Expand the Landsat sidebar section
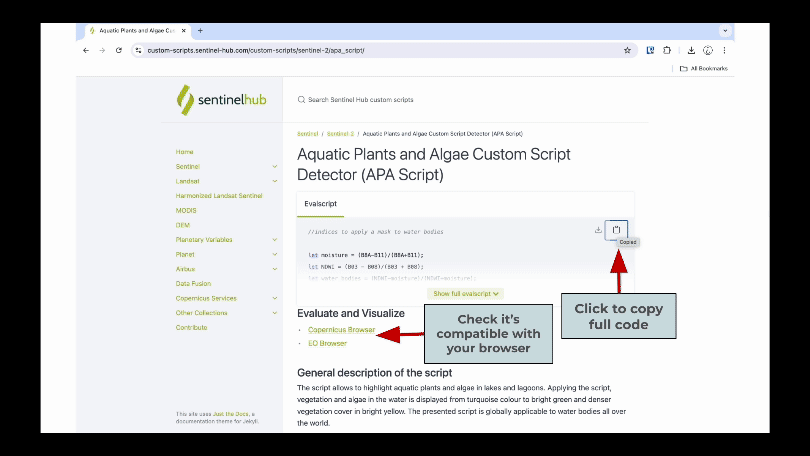810x456 pixels. [275, 181]
